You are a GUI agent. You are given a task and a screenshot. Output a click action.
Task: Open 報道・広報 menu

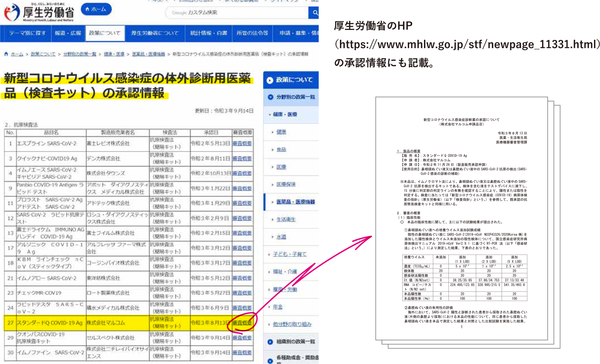[68, 33]
